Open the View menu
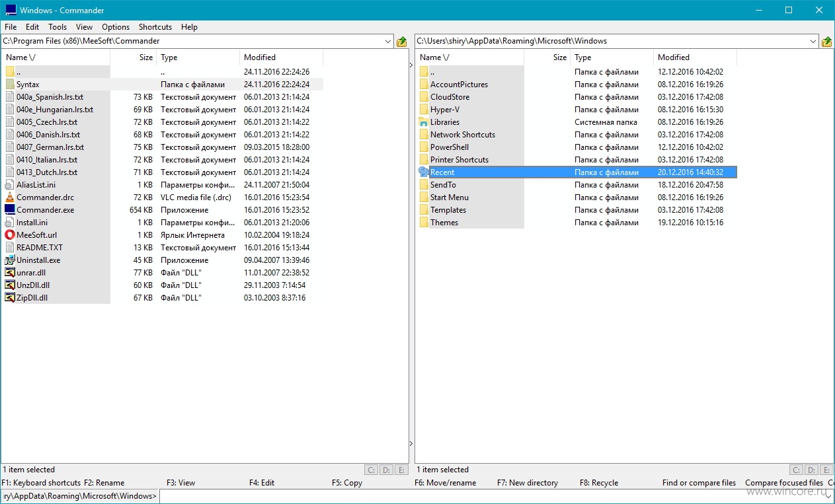Screen dimensions: 835x504 tap(84, 27)
